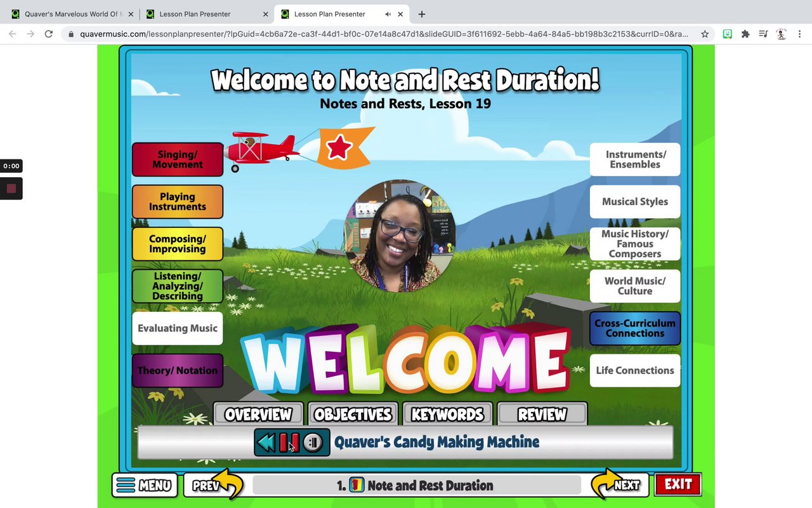Select the Singing/Movement category
Image resolution: width=812 pixels, height=508 pixels.
(178, 159)
